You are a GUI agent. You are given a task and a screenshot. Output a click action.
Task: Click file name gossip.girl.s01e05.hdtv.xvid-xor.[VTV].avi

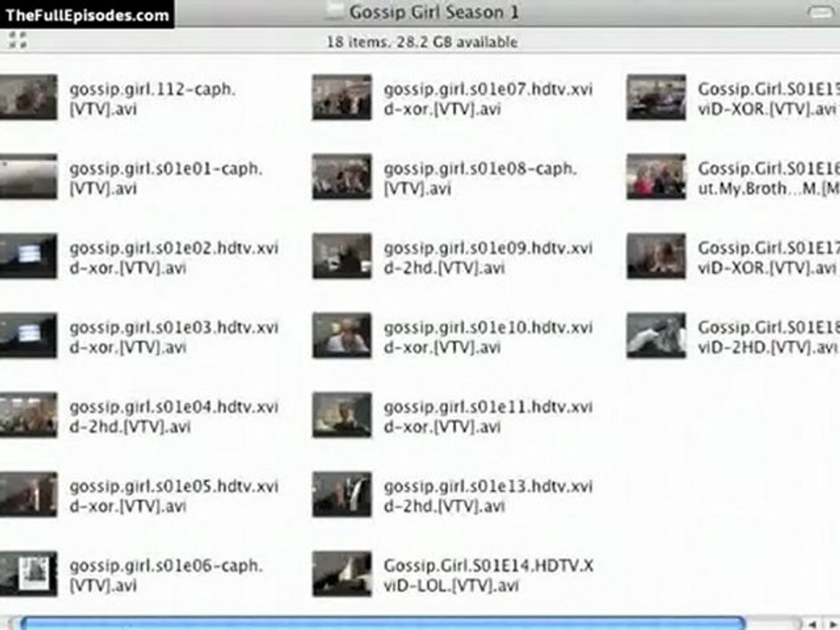coord(174,495)
